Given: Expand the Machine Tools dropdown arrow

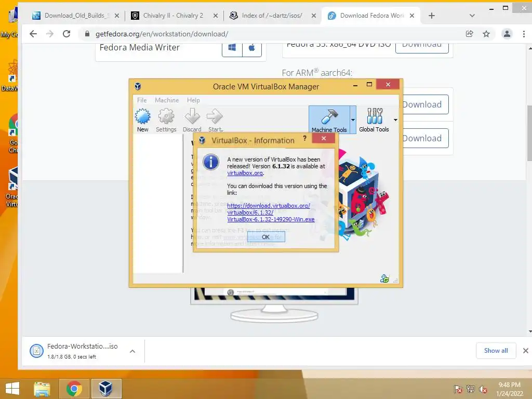Looking at the screenshot, I should click(353, 120).
